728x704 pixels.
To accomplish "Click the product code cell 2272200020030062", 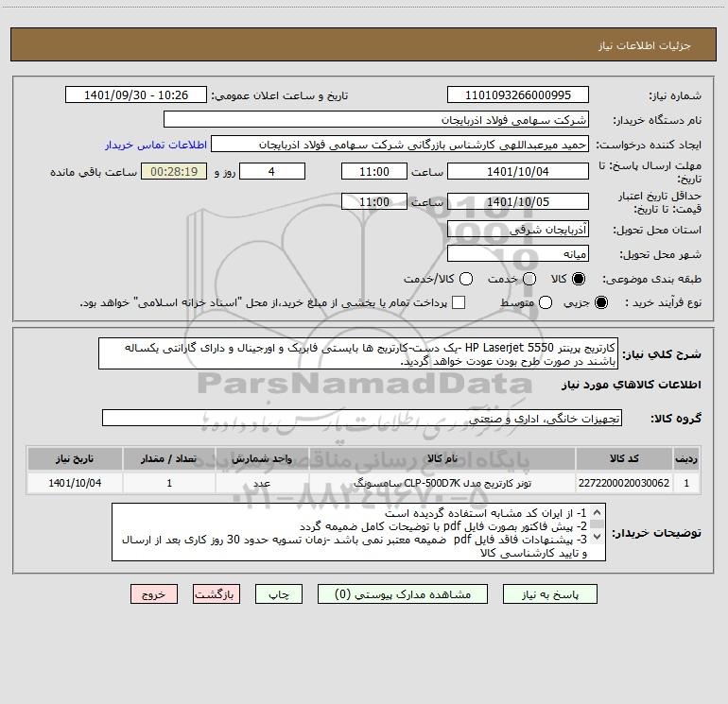I will click(x=624, y=483).
